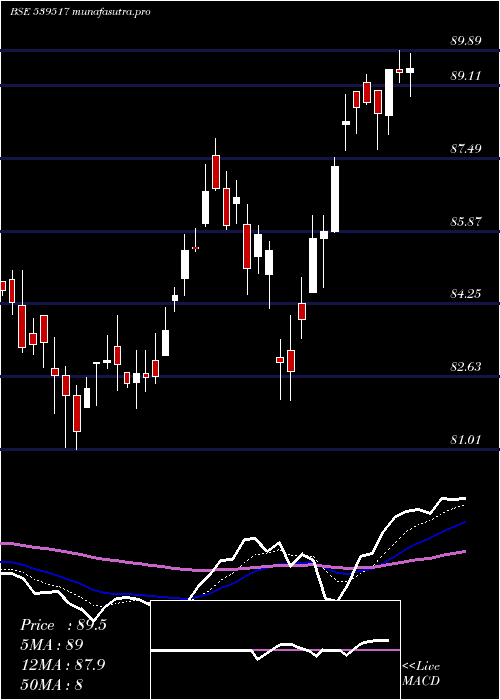Click the Price : 89.5 readout
This screenshot has width=500, height=700.
(63, 625)
